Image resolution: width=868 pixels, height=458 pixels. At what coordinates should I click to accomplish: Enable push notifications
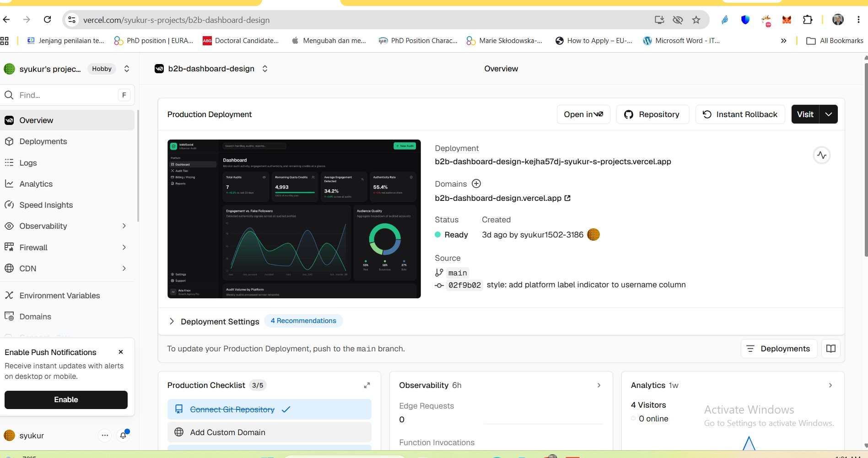pyautogui.click(x=66, y=400)
